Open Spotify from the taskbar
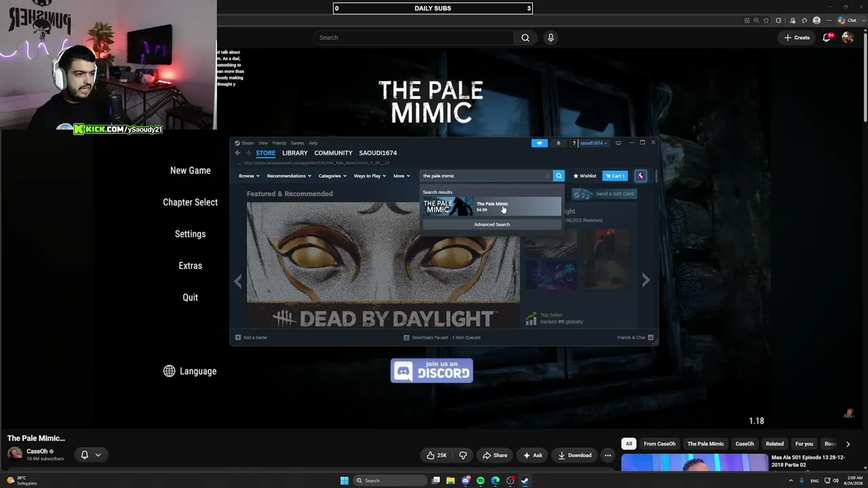868x488 pixels. 481,481
